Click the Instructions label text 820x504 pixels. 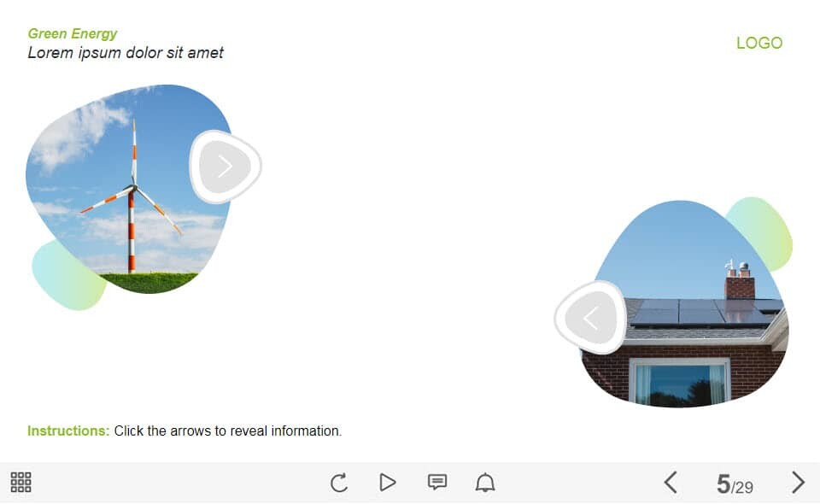pyautogui.click(x=68, y=431)
